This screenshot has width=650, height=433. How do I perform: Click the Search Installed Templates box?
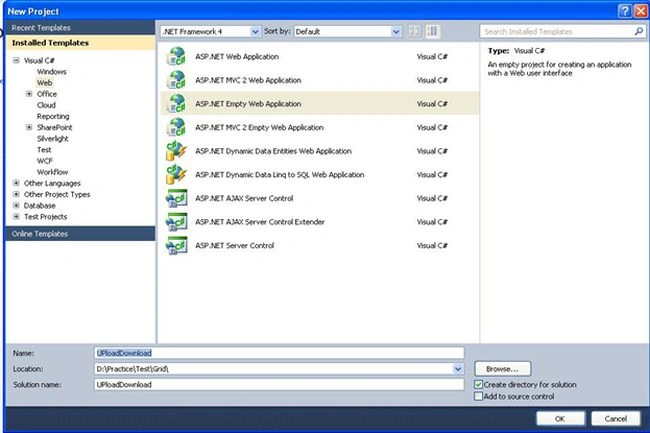[557, 31]
